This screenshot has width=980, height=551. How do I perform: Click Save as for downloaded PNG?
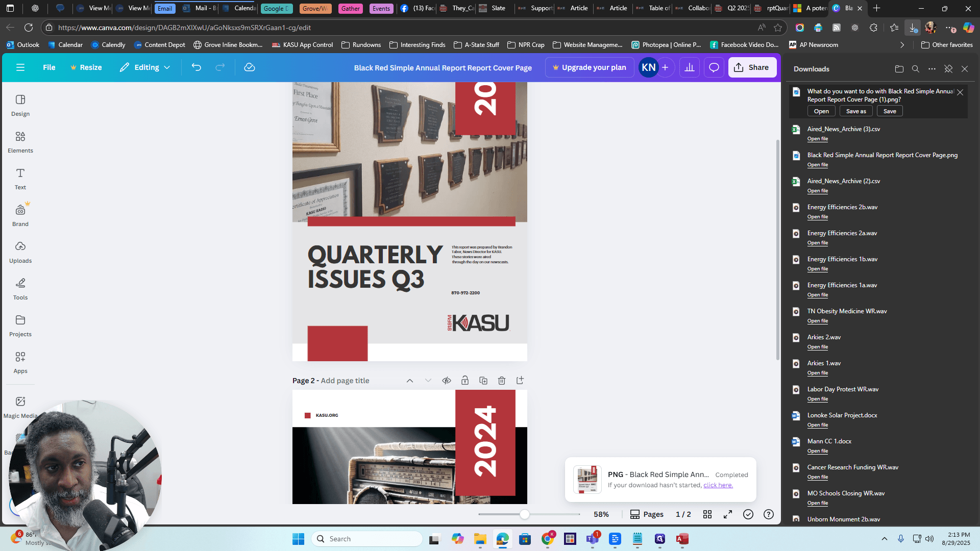pyautogui.click(x=856, y=111)
